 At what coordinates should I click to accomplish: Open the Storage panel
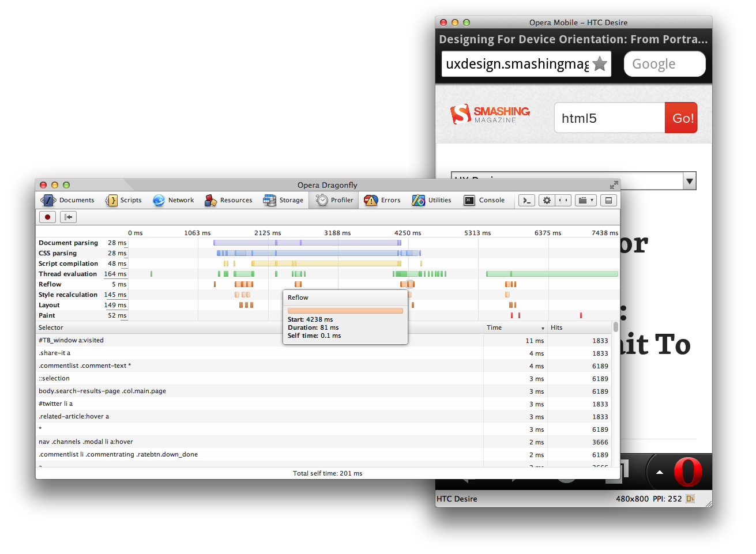tap(284, 200)
